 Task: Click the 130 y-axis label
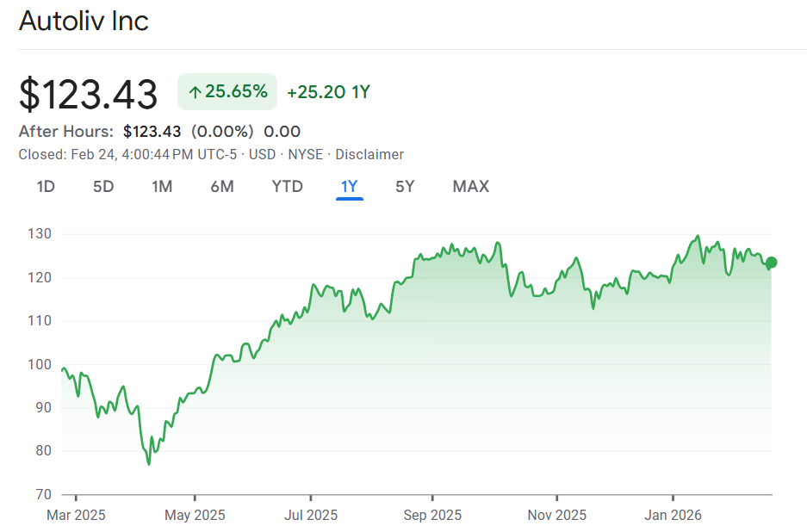40,234
